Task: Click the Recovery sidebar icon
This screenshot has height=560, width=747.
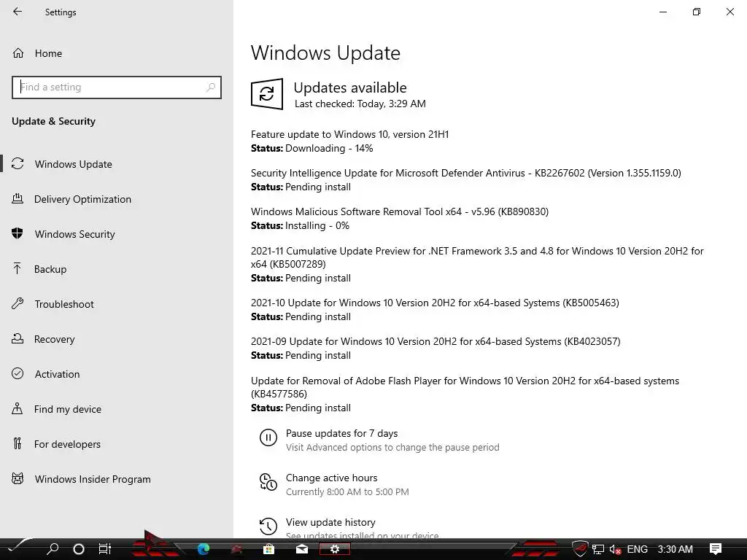Action: pyautogui.click(x=18, y=338)
